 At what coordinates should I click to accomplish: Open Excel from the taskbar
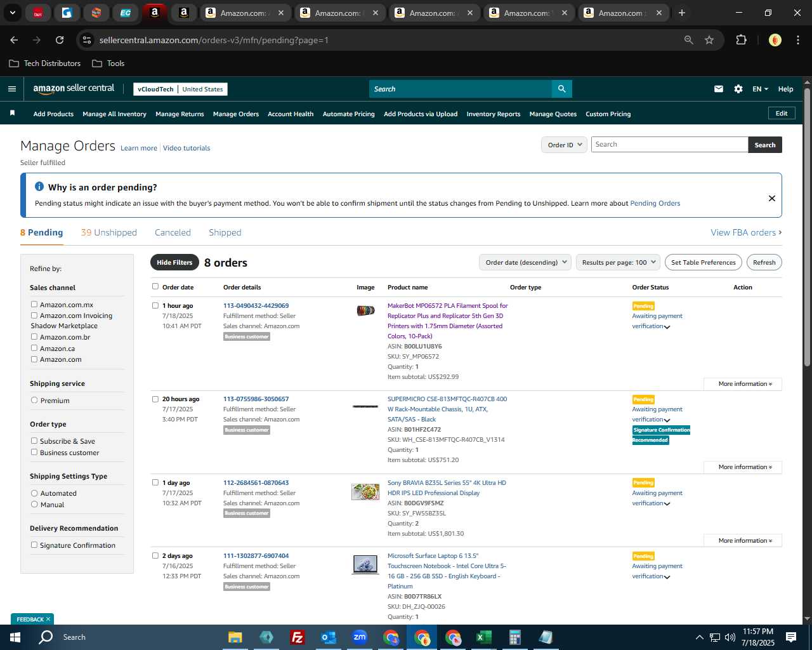(x=483, y=637)
